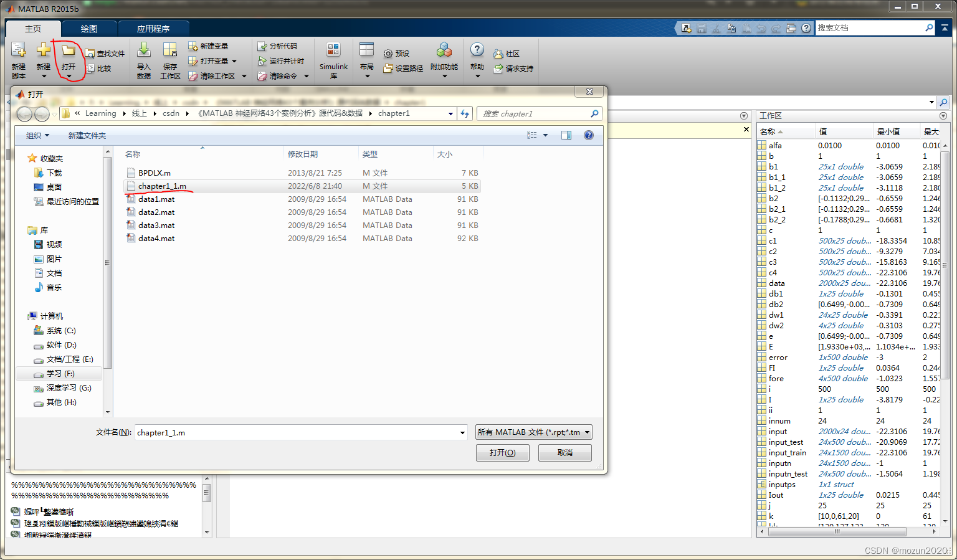Click the yellow plus 新建 icon
The width and height of the screenshot is (957, 560).
(43, 50)
